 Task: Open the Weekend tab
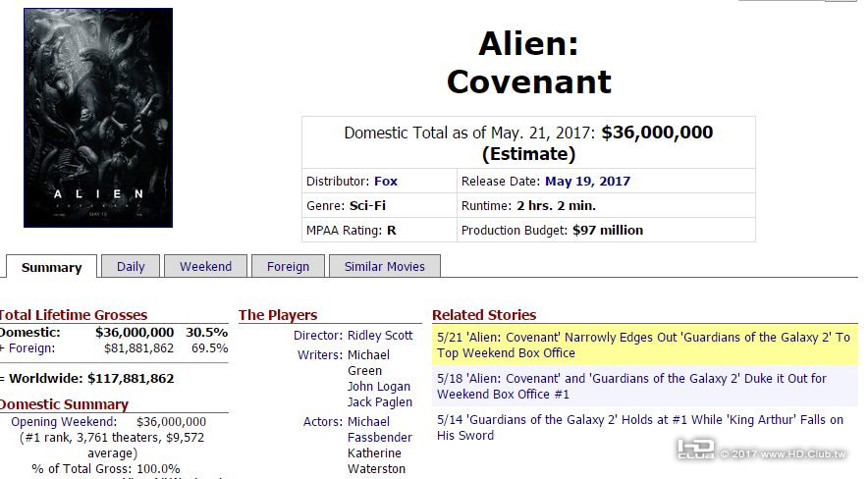pyautogui.click(x=205, y=266)
